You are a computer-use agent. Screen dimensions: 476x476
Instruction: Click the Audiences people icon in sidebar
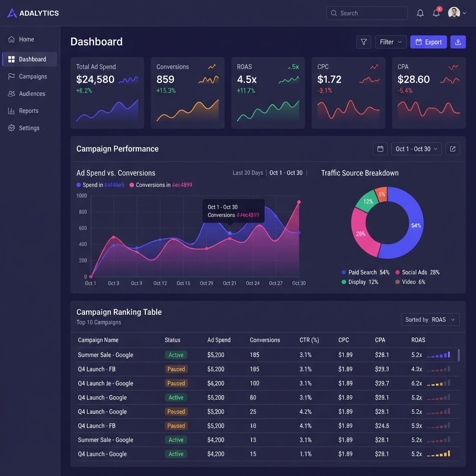tap(12, 93)
